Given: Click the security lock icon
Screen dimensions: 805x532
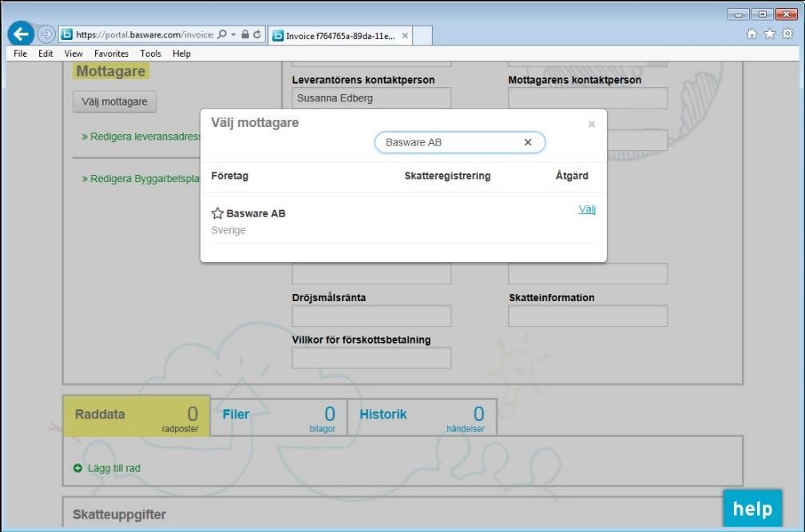Looking at the screenshot, I should point(245,34).
